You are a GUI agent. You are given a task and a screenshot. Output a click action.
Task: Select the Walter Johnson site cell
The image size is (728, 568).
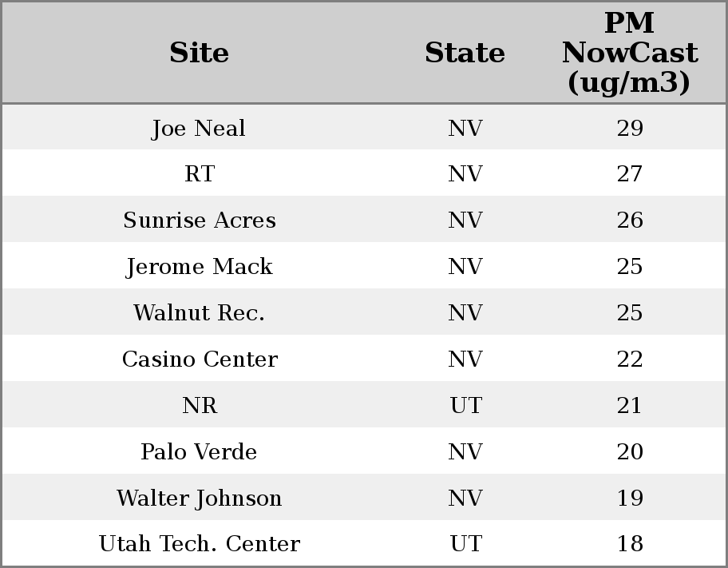click(199, 498)
